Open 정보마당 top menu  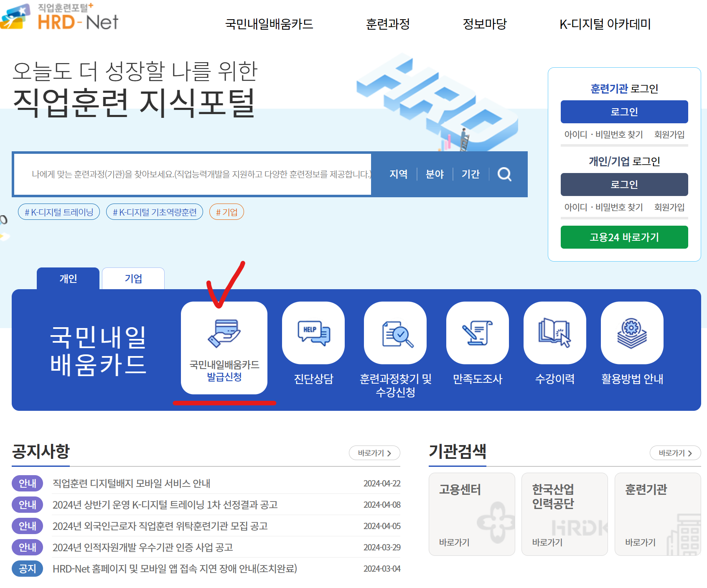tap(485, 24)
